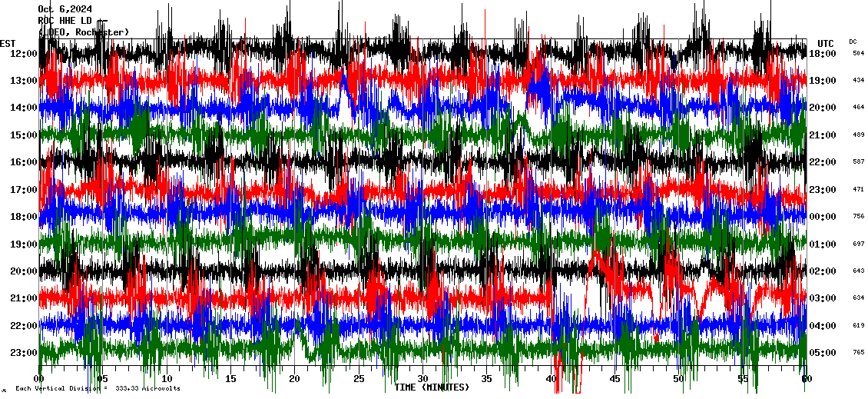Click the DC value 504

(858, 53)
